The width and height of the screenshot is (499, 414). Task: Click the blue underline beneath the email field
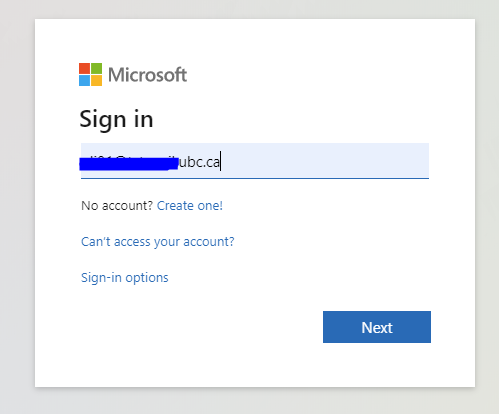click(x=255, y=178)
